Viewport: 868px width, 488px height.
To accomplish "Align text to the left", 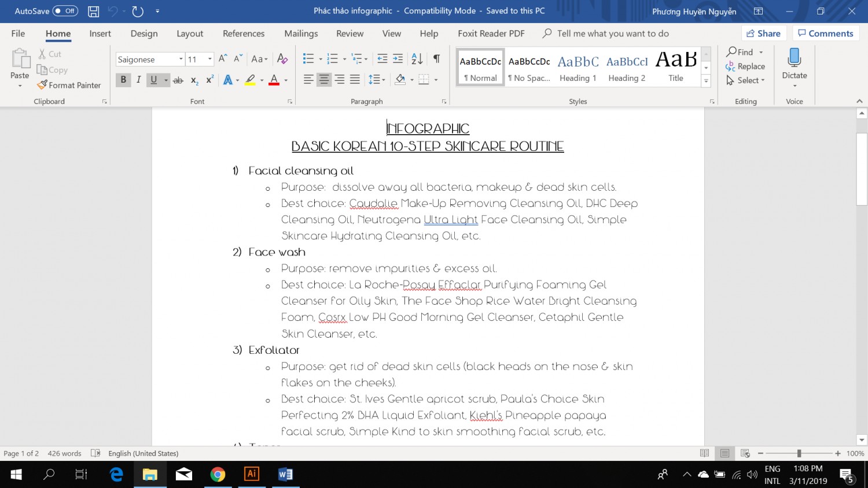I will (x=308, y=80).
